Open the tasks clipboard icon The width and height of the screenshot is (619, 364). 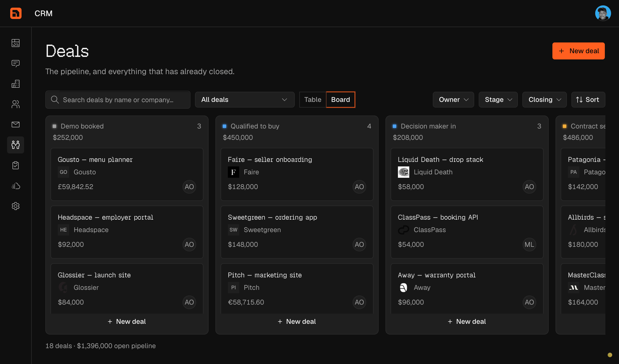pyautogui.click(x=16, y=165)
